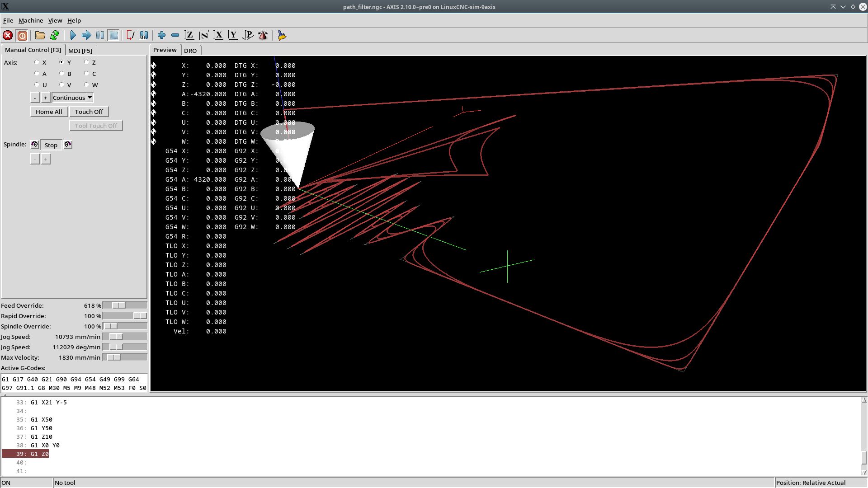Toggle machine power button

(x=22, y=35)
